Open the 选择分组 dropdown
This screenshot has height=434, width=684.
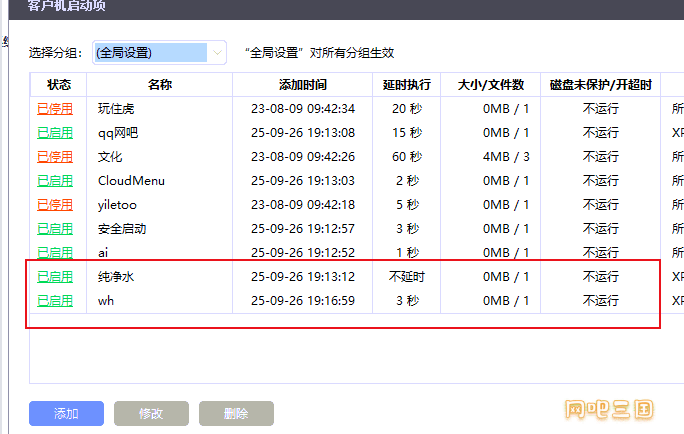click(x=159, y=52)
